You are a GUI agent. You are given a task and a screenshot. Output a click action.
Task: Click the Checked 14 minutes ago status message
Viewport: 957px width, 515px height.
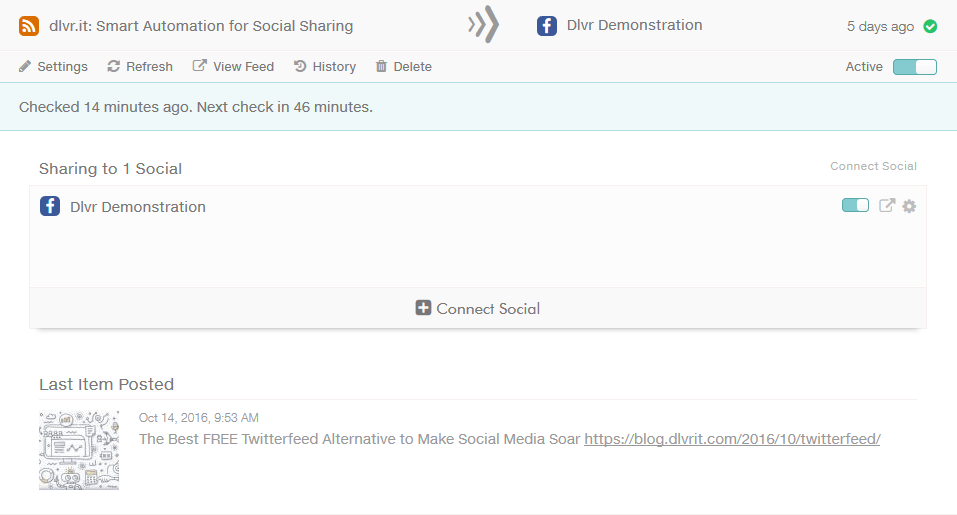point(195,107)
